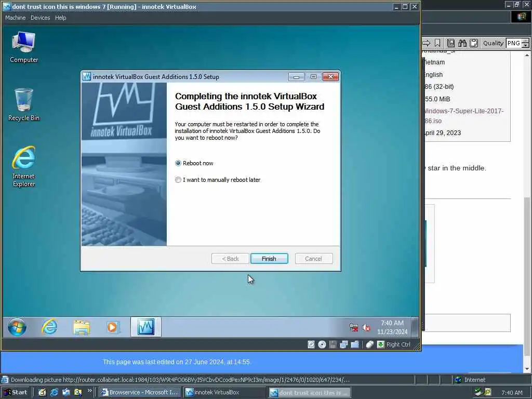Select the Internet Explorer desktop icon
The image size is (532, 399).
24,167
